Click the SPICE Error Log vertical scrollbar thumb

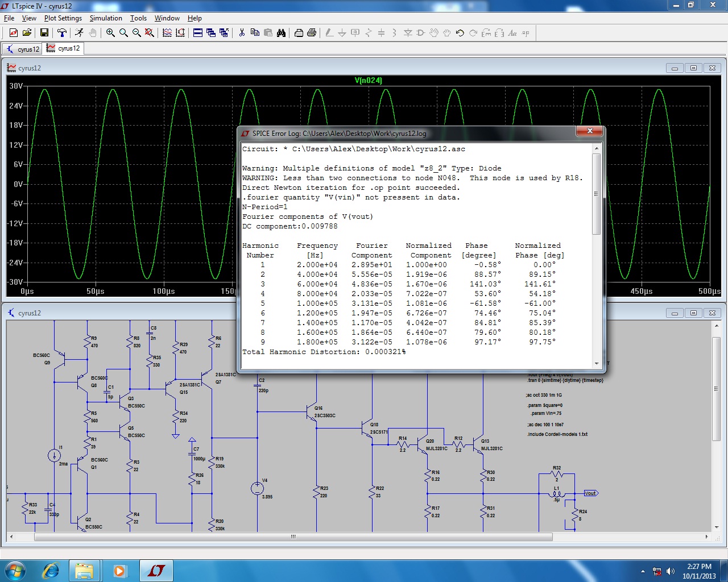[596, 194]
